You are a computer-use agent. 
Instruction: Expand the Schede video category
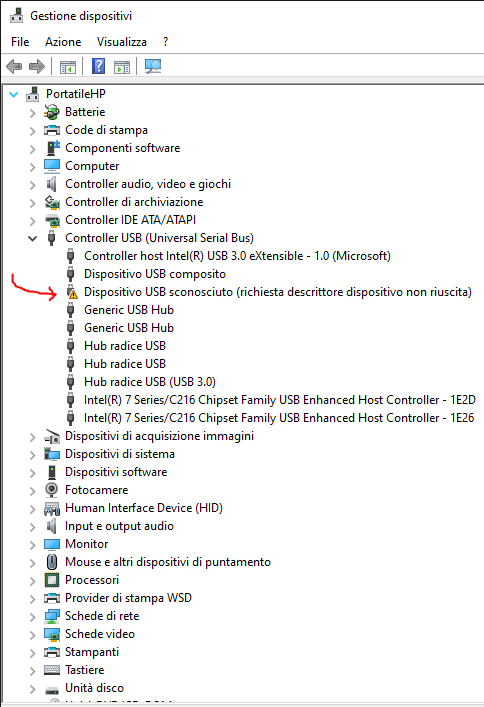tap(32, 635)
